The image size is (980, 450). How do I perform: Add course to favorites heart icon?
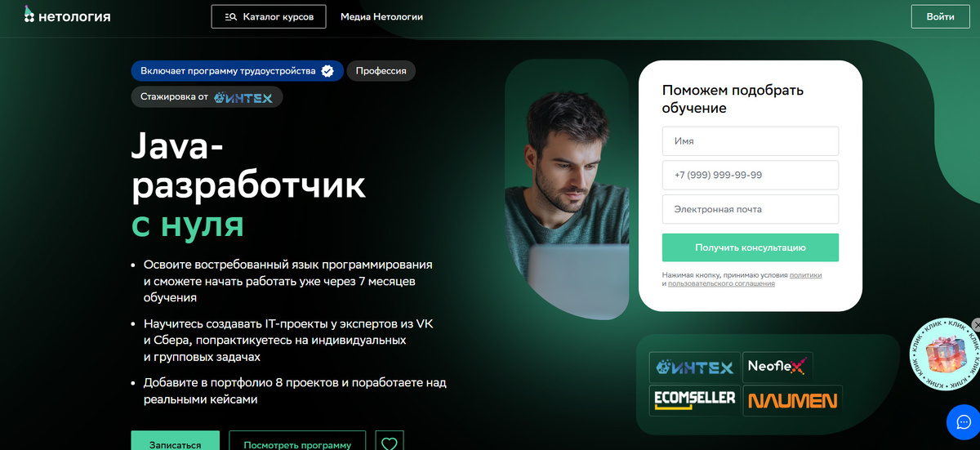pyautogui.click(x=390, y=443)
